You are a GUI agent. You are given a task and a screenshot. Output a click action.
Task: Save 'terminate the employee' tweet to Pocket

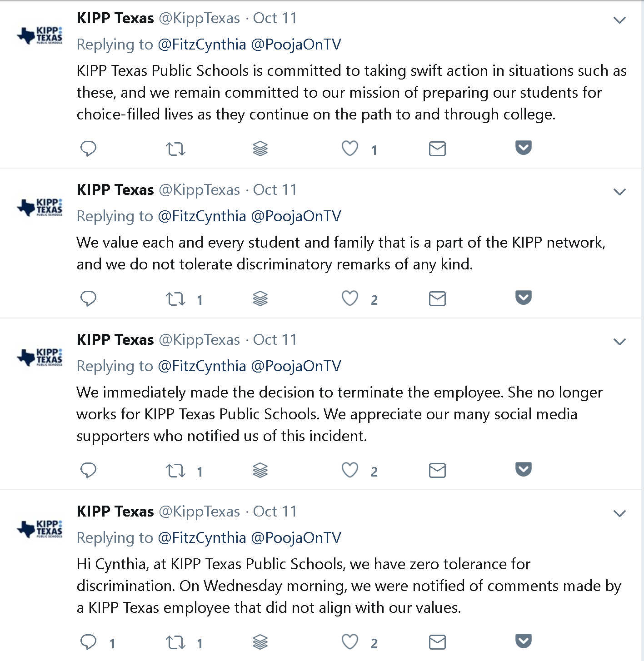click(x=524, y=469)
